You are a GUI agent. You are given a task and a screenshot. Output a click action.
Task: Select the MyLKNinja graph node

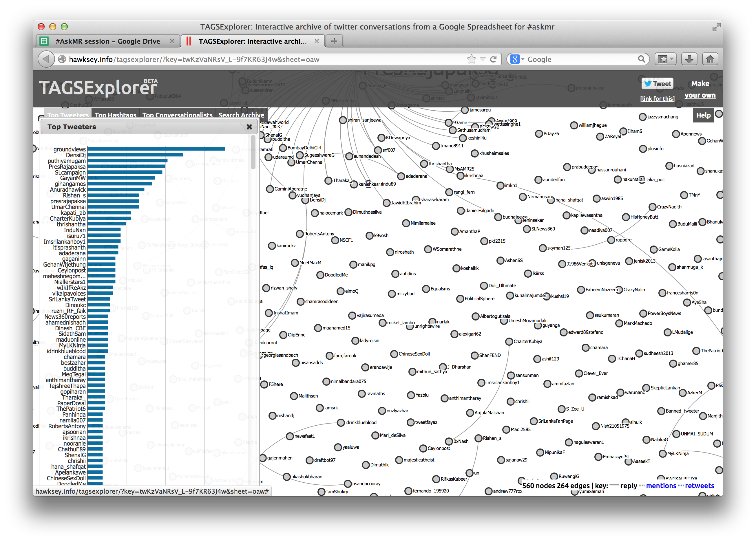663,454
